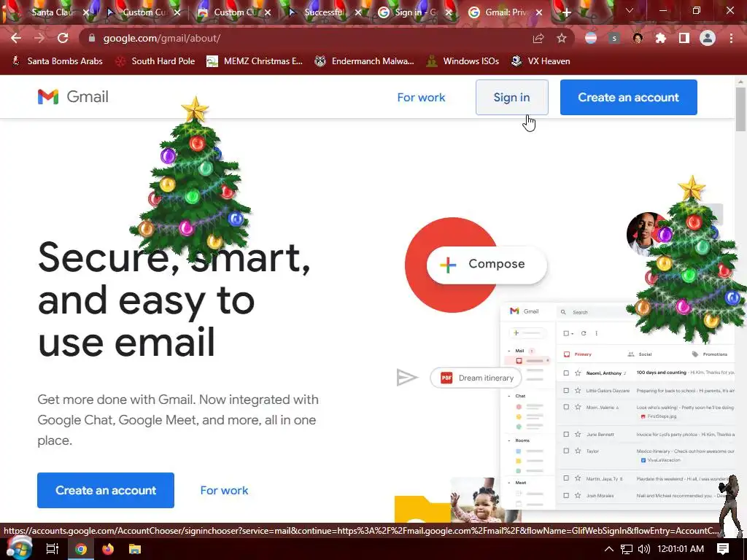Click the address bar URL field

coord(305,38)
